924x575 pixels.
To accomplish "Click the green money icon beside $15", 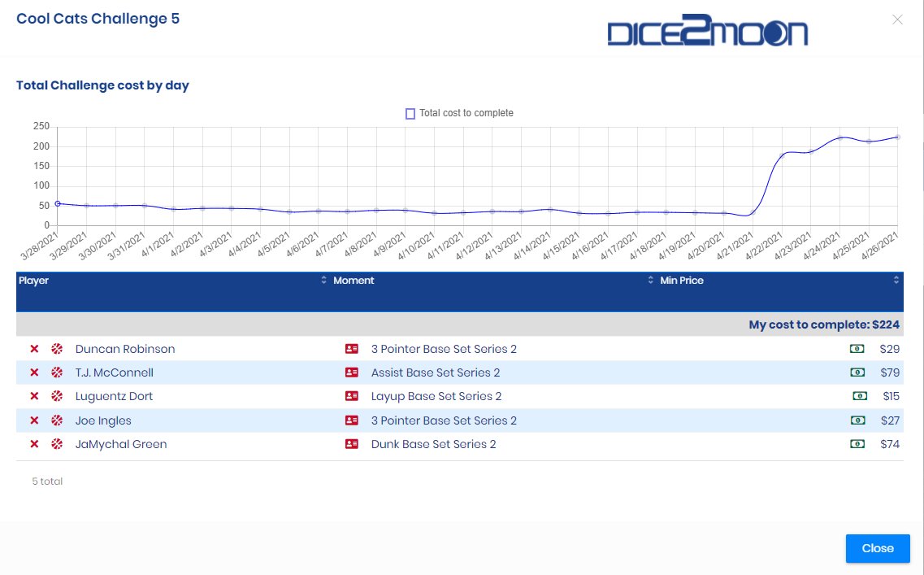I will (x=860, y=396).
